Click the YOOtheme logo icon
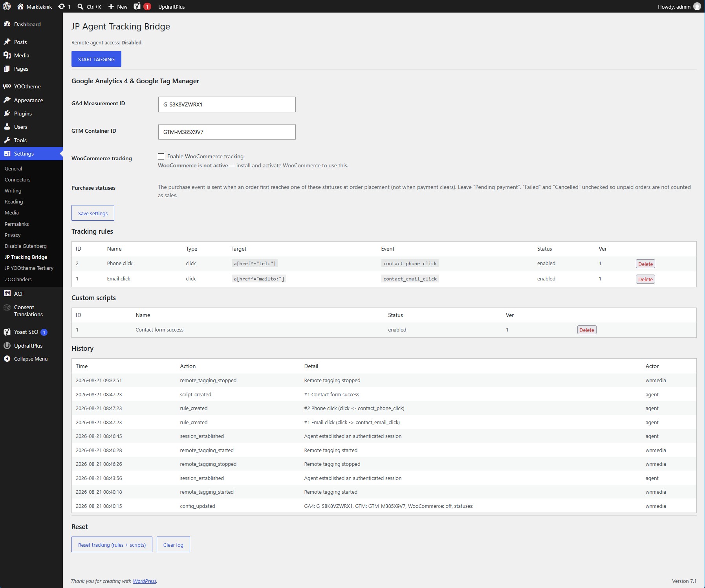 coord(7,86)
